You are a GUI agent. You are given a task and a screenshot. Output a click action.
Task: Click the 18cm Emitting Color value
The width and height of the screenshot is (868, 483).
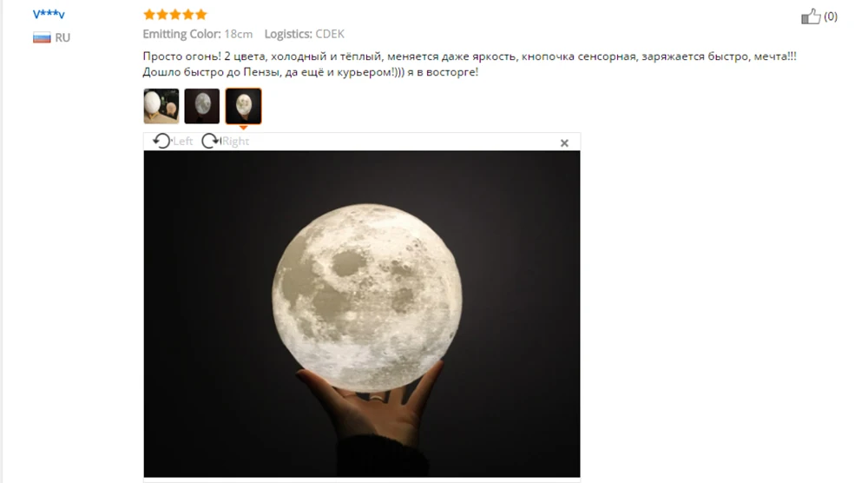coord(238,35)
